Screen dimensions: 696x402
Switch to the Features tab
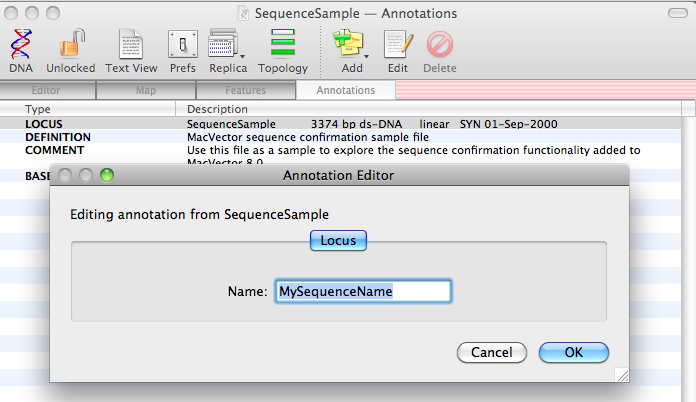coord(245,91)
